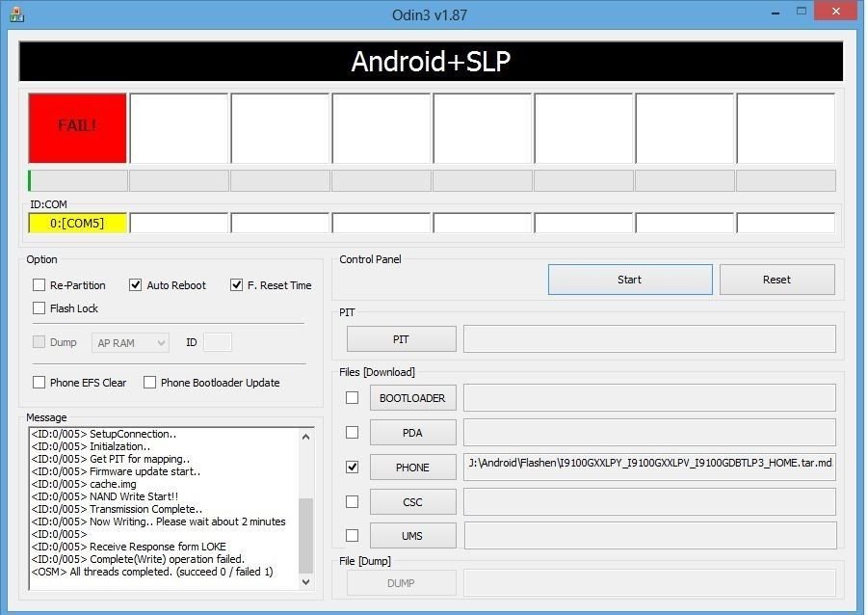Click the DUMP button
Viewport: 868px width, 615px height.
click(402, 583)
